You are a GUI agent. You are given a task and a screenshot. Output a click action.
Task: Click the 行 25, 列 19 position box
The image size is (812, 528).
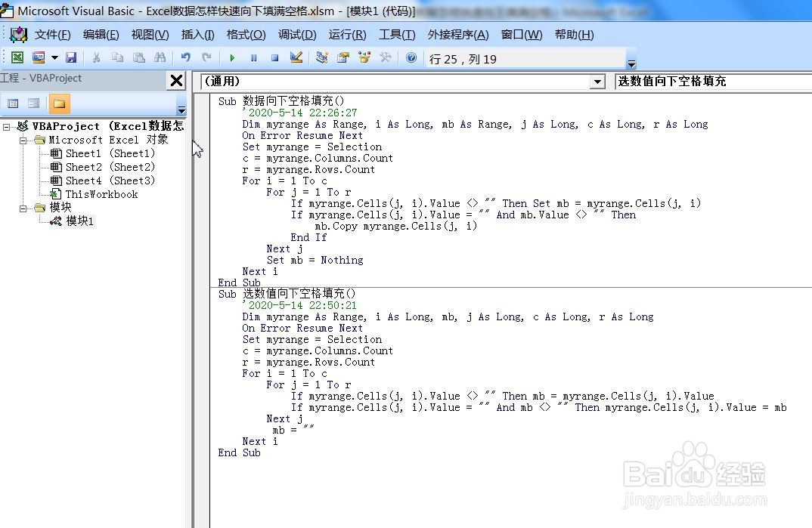tap(525, 59)
